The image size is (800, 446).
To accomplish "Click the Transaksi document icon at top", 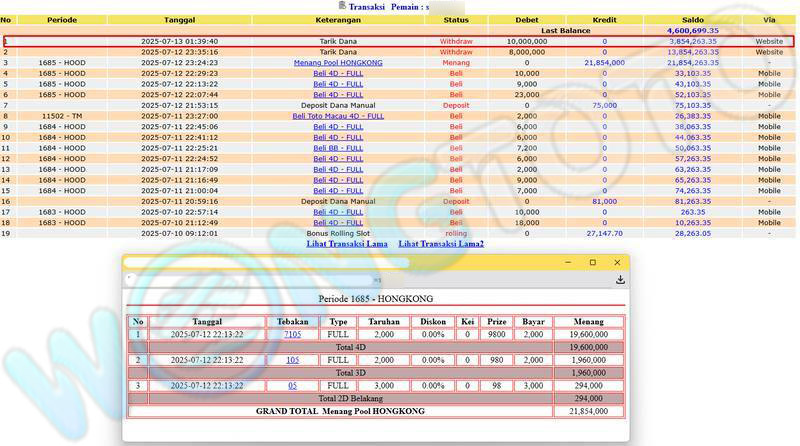I will pyautogui.click(x=342, y=6).
